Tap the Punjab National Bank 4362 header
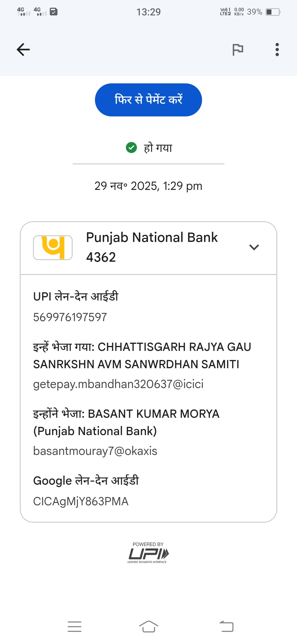Image resolution: width=297 pixels, height=644 pixels. (x=152, y=247)
